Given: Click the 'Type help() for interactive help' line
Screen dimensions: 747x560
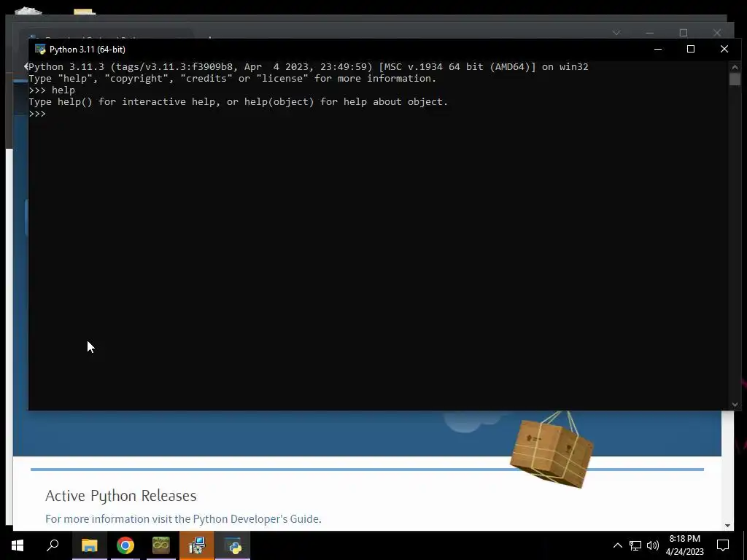Looking at the screenshot, I should point(239,102).
